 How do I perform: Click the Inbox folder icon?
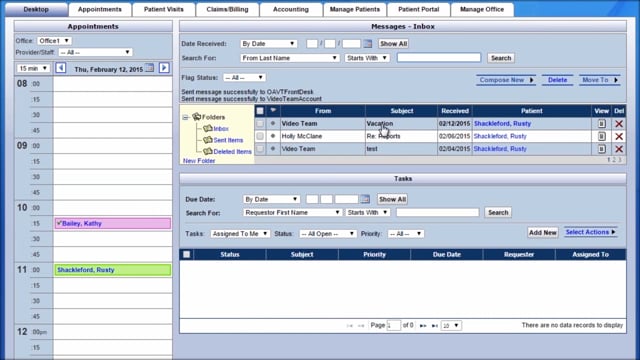pyautogui.click(x=208, y=128)
